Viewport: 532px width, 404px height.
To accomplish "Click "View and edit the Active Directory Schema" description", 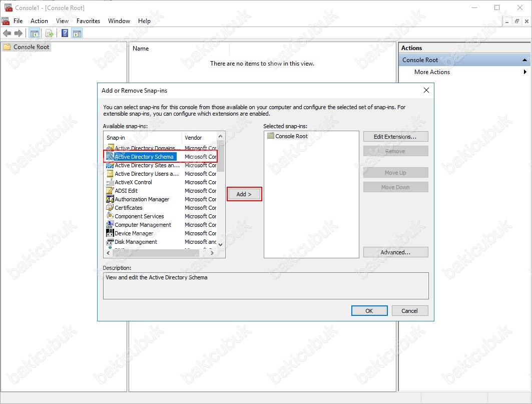I will pyautogui.click(x=157, y=277).
